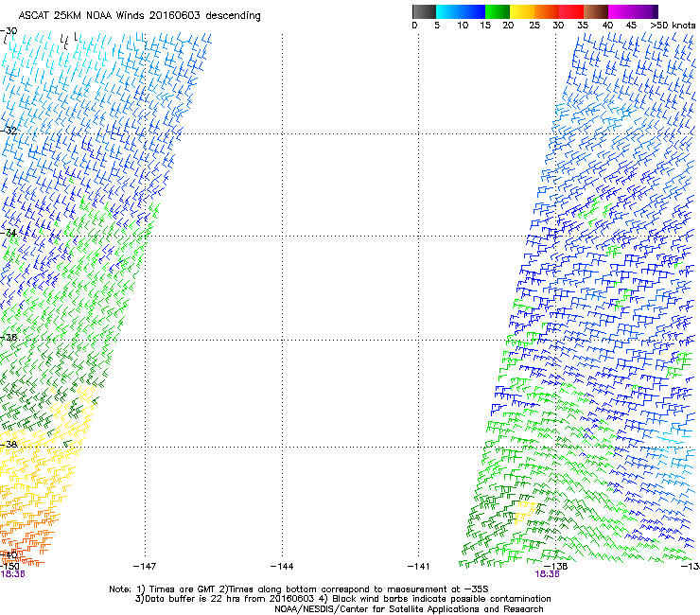Click the 18:36 time label below -138
This screenshot has width=700, height=615.
547,574
